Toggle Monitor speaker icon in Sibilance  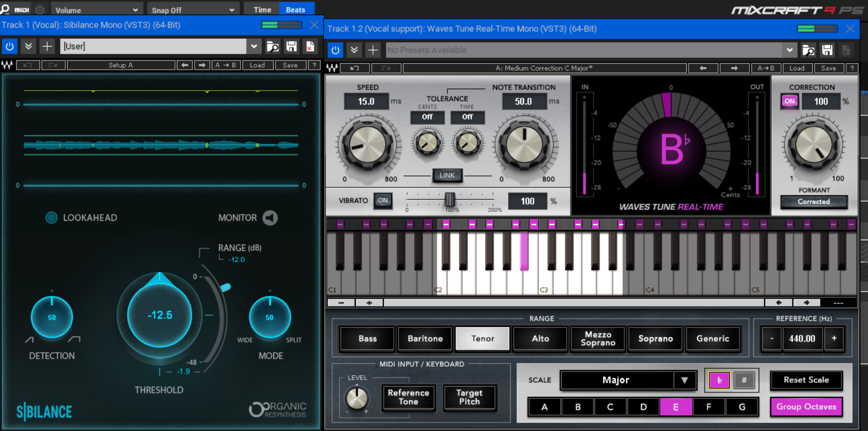point(270,218)
